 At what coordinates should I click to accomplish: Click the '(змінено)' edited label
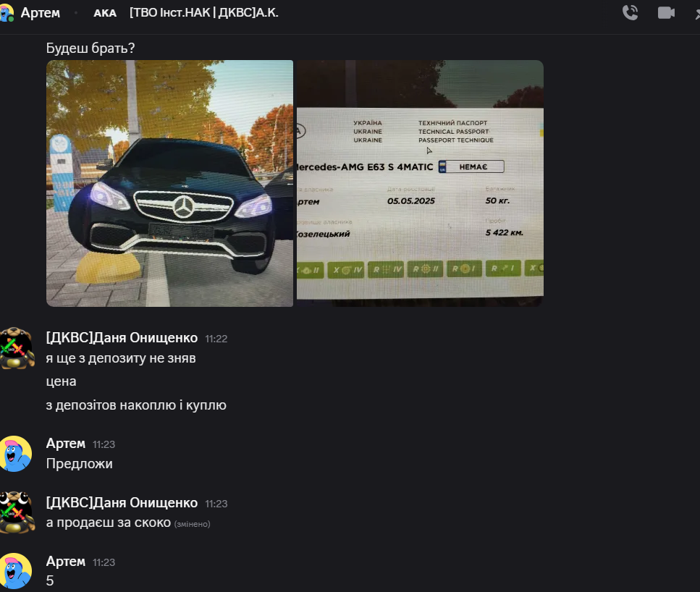click(x=192, y=524)
